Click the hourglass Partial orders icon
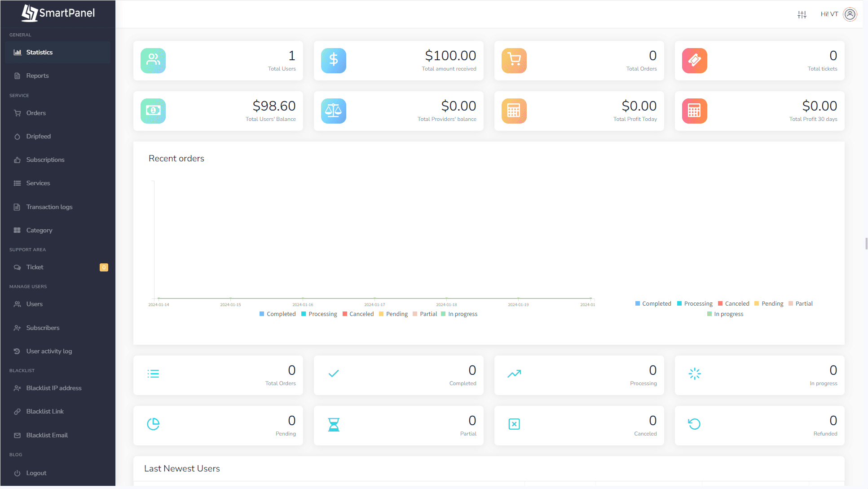Image resolution: width=868 pixels, height=489 pixels. pos(333,424)
